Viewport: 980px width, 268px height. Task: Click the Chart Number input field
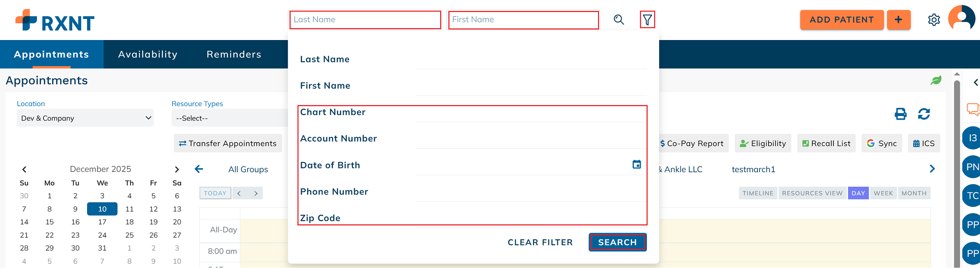[530, 113]
